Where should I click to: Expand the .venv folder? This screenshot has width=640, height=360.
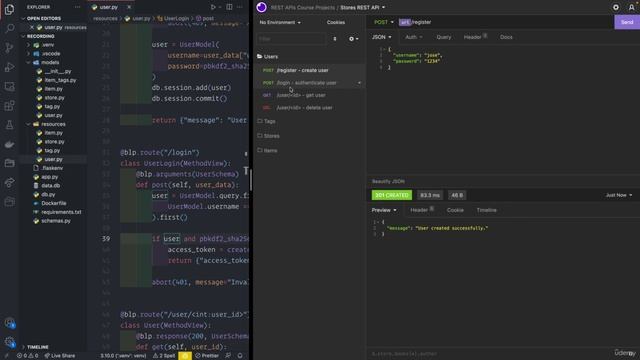tap(48, 45)
